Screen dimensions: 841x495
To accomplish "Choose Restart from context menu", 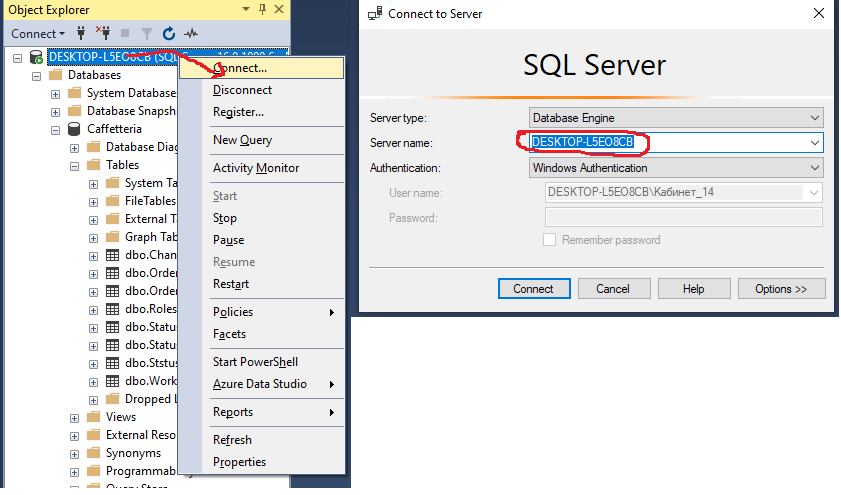I will (x=261, y=284).
